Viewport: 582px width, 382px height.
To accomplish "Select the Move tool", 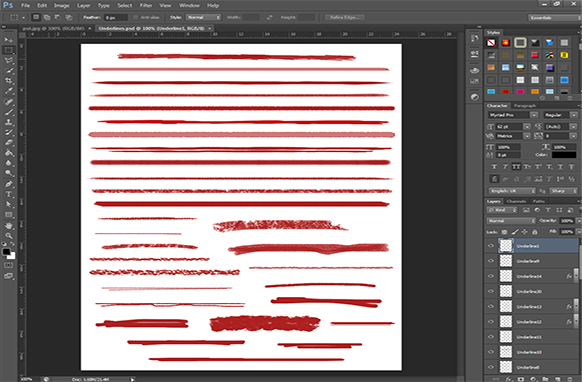I will (x=8, y=40).
